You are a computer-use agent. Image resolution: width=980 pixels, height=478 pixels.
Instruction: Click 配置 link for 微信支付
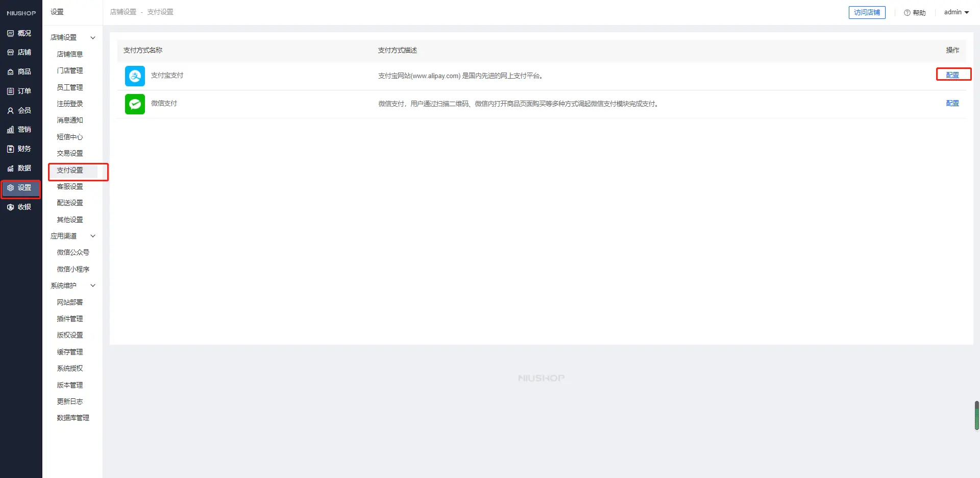pyautogui.click(x=952, y=103)
